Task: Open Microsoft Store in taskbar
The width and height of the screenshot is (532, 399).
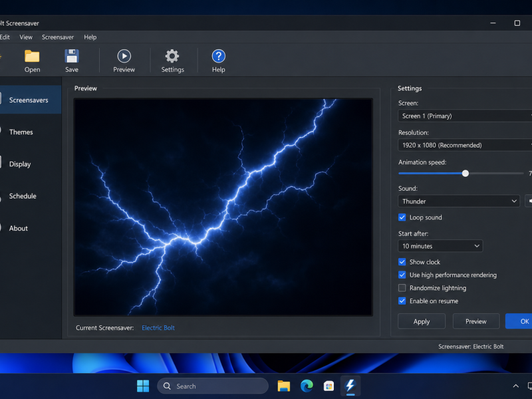Action: coord(329,386)
